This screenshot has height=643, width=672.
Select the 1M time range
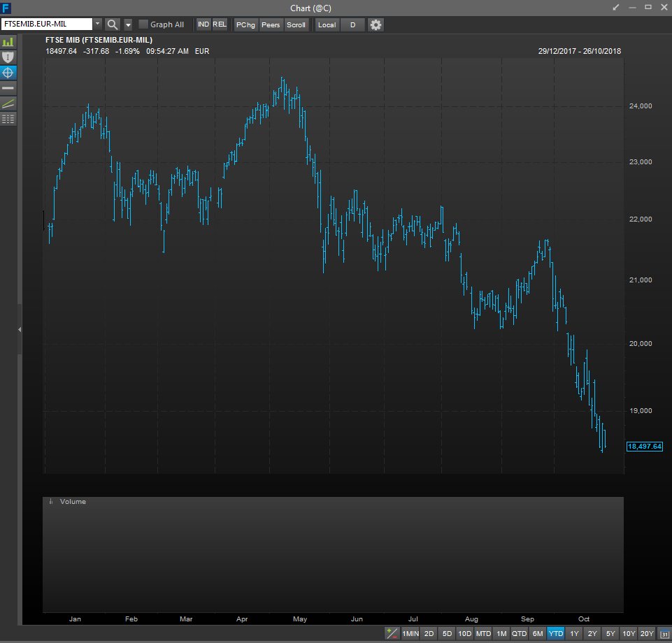501,634
